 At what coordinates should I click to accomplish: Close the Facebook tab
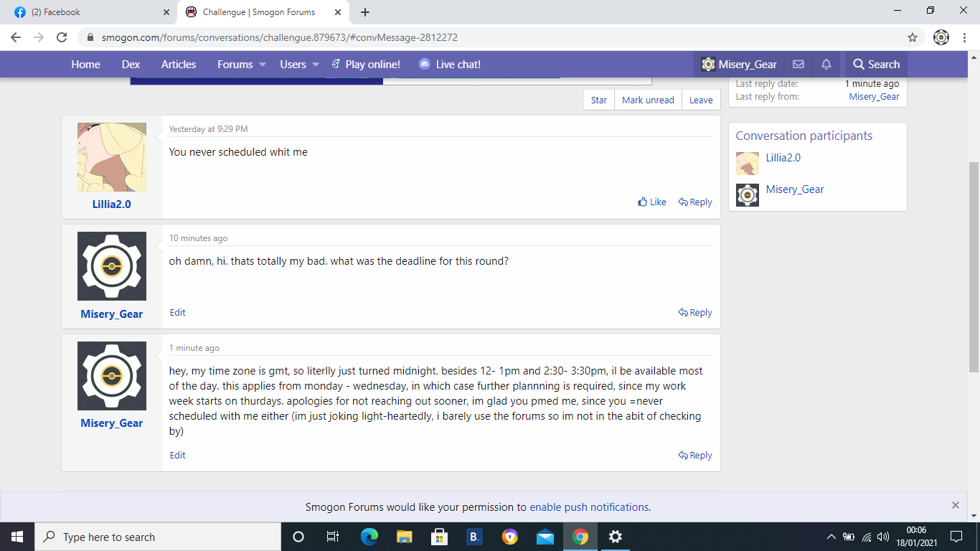[x=166, y=12]
